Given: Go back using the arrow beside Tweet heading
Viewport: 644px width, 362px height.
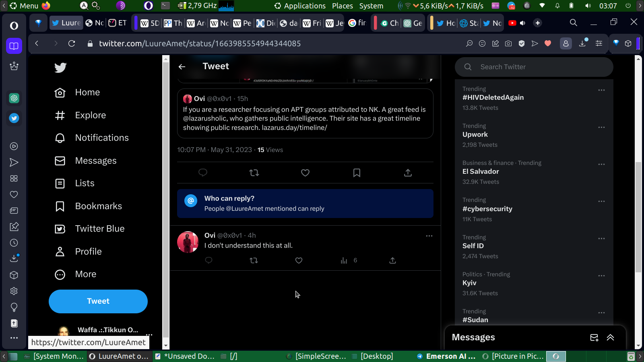Looking at the screenshot, I should pos(182,67).
